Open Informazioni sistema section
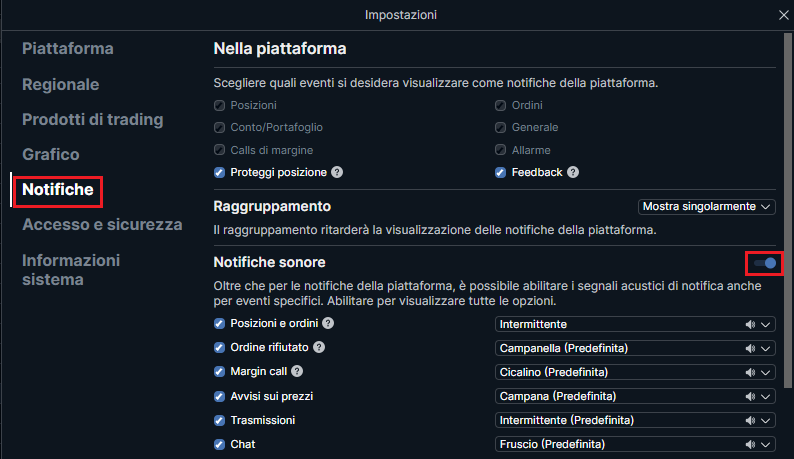The image size is (794, 459). click(x=71, y=270)
